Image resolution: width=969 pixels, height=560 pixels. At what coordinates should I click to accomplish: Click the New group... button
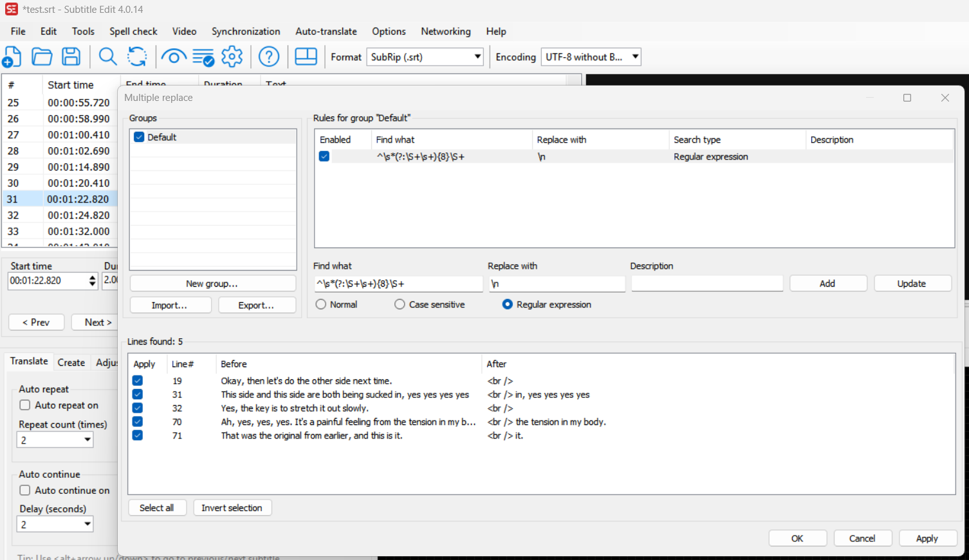point(212,284)
